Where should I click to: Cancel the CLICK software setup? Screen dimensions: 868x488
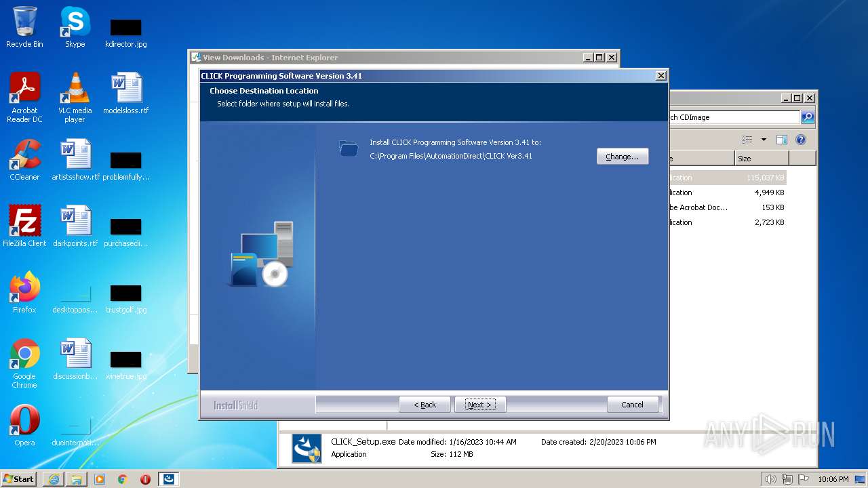(x=633, y=405)
